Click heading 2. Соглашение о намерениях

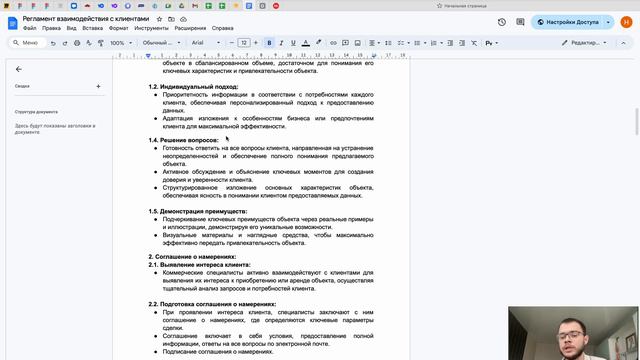(x=192, y=257)
